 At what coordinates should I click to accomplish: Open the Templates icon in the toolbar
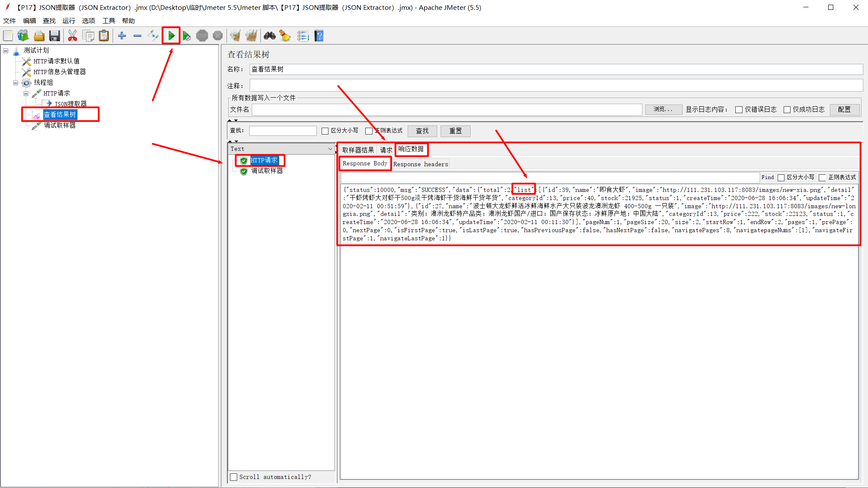click(23, 36)
